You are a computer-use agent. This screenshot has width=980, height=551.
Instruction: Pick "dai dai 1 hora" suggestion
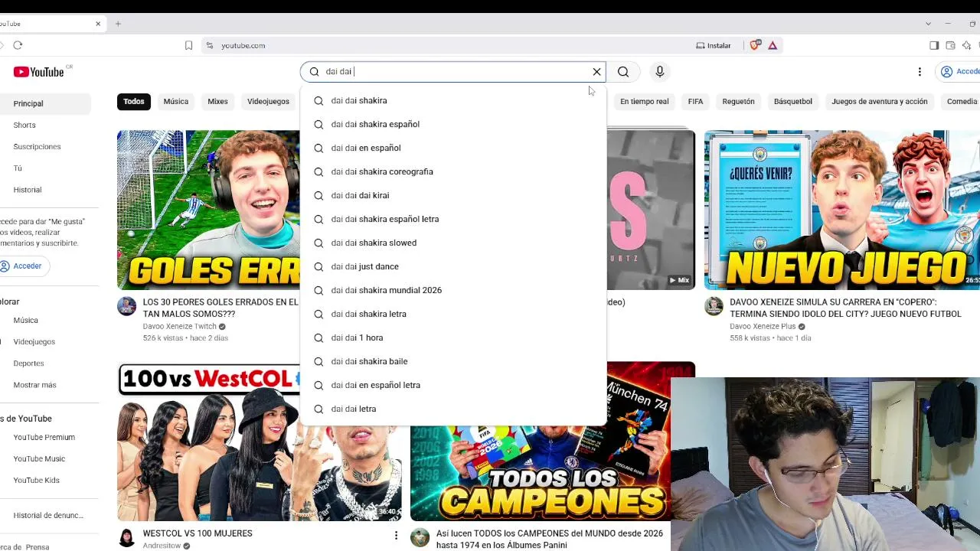(453, 337)
